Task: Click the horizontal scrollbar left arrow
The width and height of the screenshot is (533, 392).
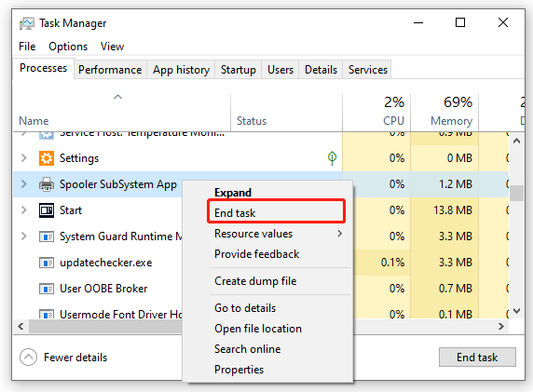Action: (21, 327)
